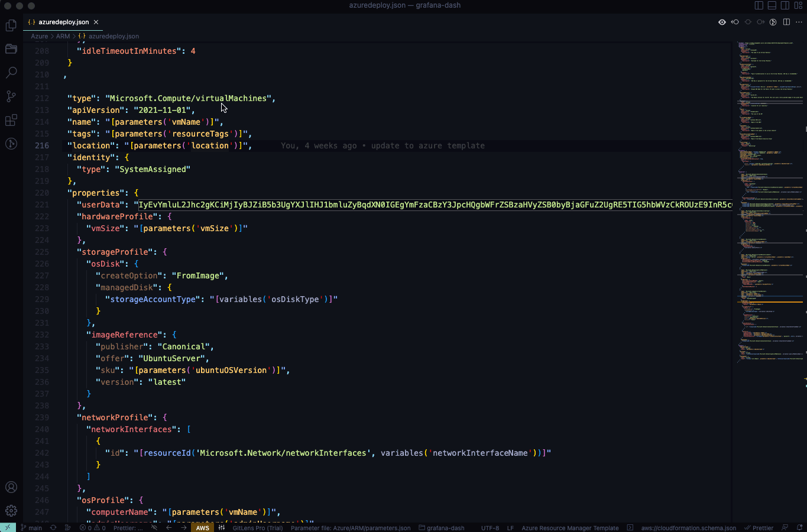Close the azuredeploy.json tab

pos(96,22)
